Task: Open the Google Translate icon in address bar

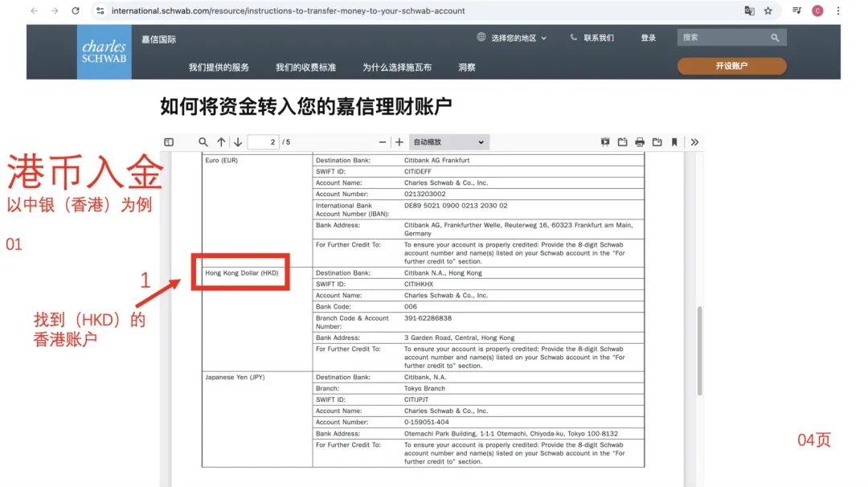Action: tap(749, 10)
